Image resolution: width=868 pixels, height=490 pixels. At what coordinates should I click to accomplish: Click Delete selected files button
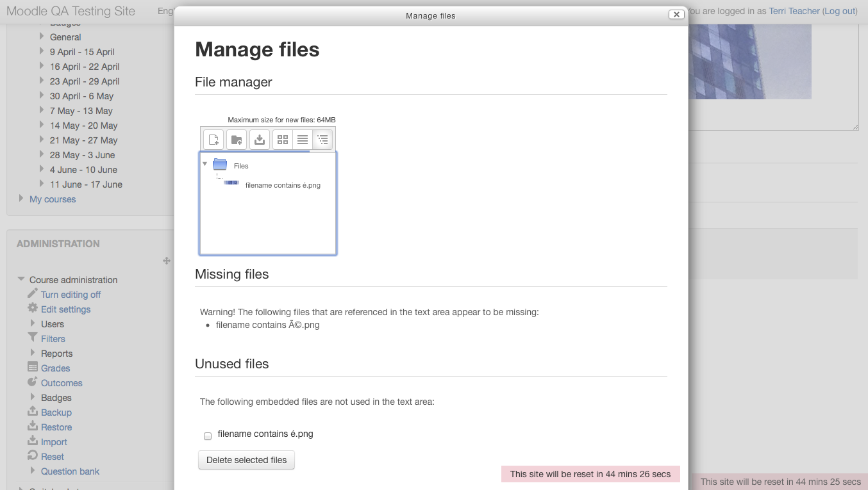coord(247,460)
